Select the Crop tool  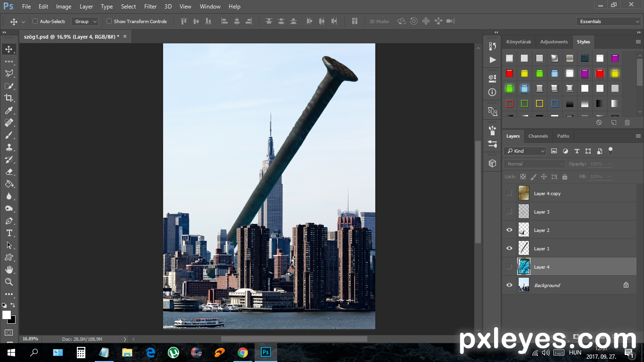pyautogui.click(x=8, y=98)
